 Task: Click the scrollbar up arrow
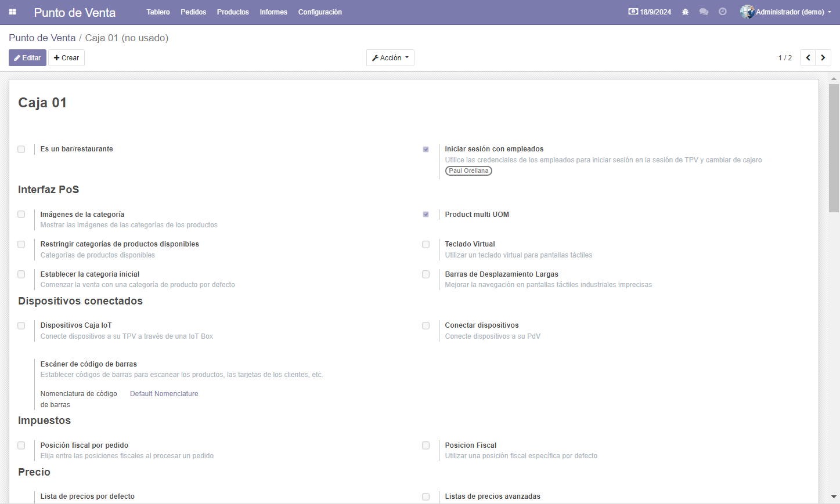[834, 78]
